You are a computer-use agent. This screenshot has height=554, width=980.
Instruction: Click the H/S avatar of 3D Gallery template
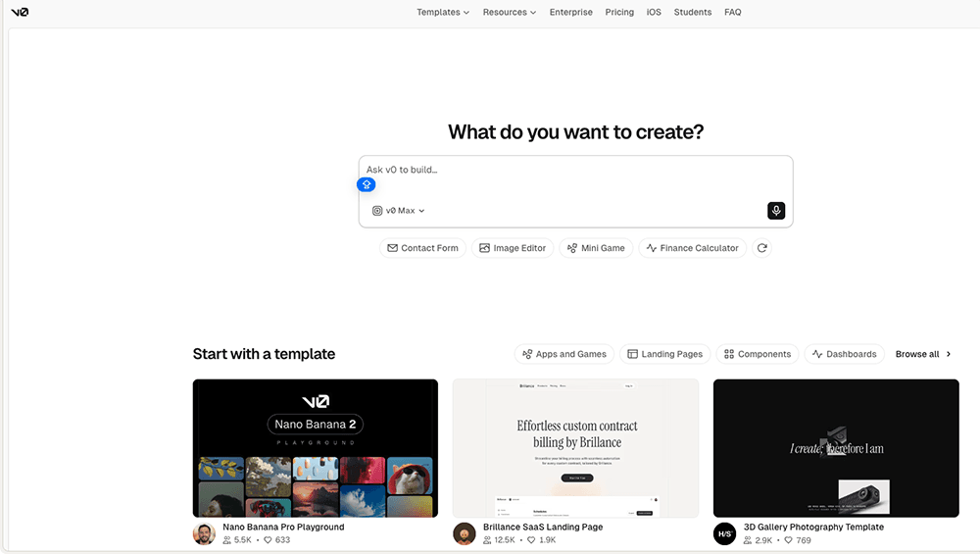[724, 533]
